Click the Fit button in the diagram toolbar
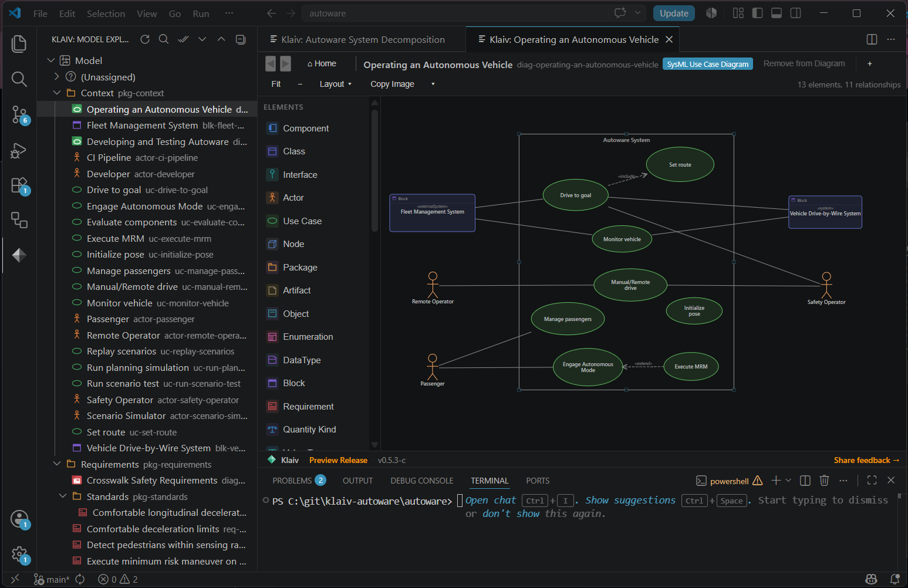Viewport: 908px width, 588px height. tap(276, 84)
